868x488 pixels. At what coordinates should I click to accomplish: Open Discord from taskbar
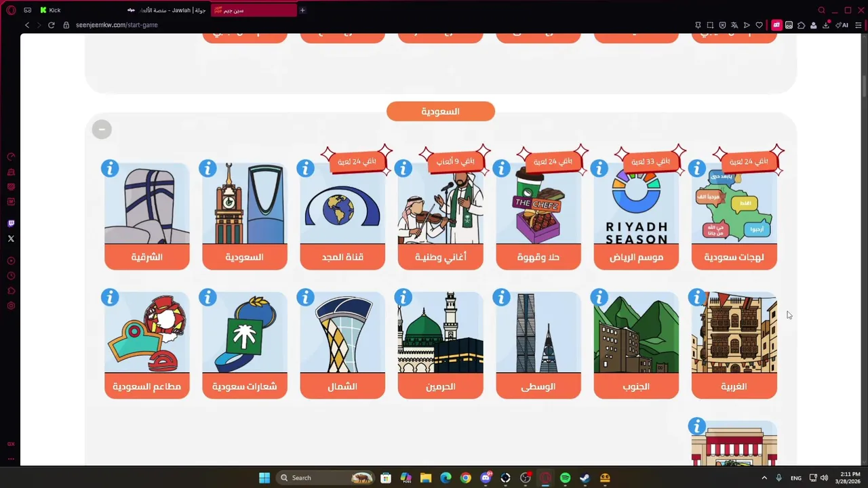(486, 478)
